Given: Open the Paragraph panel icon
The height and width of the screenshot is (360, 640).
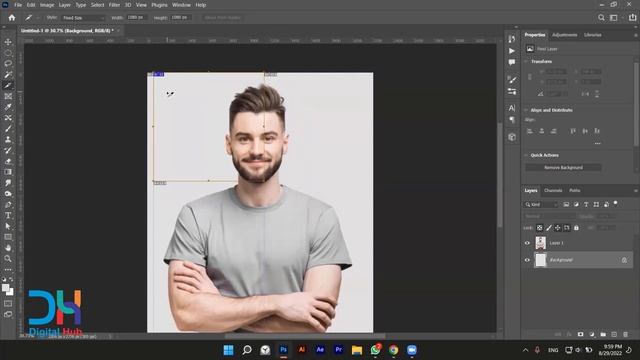Looking at the screenshot, I should [x=512, y=120].
